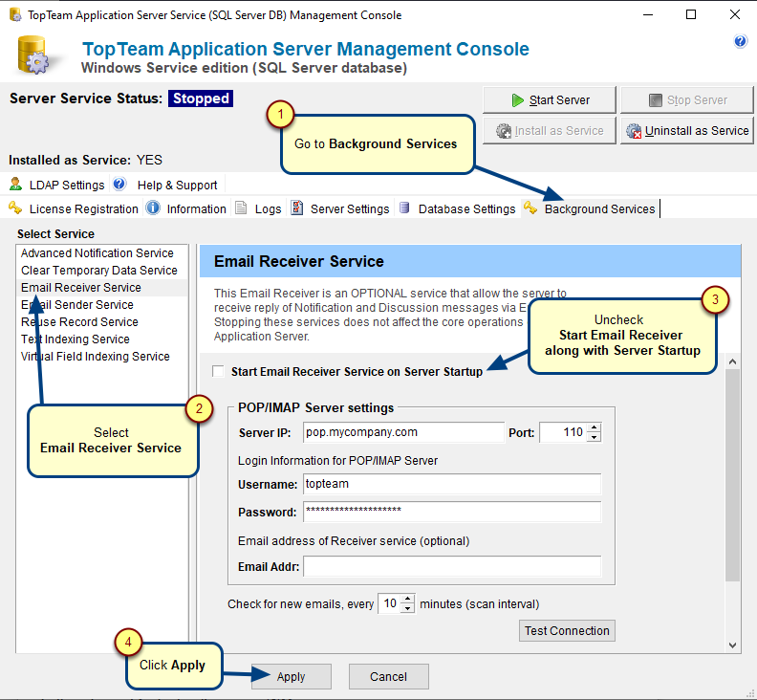
Task: Click the Apply button
Action: pos(292,676)
